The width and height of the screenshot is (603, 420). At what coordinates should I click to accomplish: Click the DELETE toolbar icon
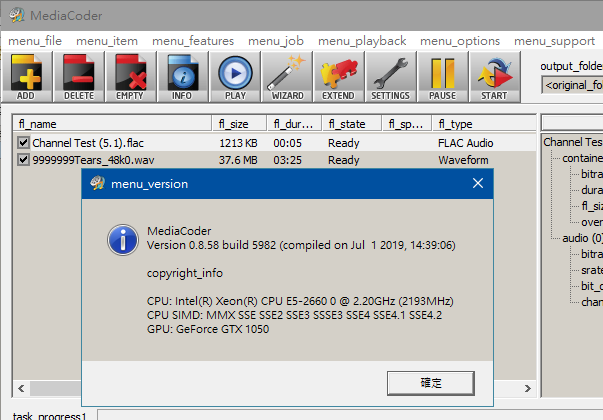tap(79, 77)
